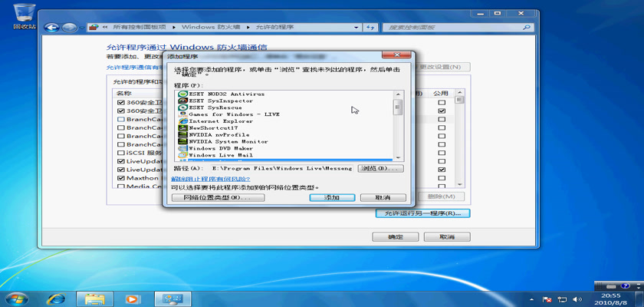644x307 pixels.
Task: Toggle the iSCSI service checkbox
Action: pyautogui.click(x=120, y=153)
